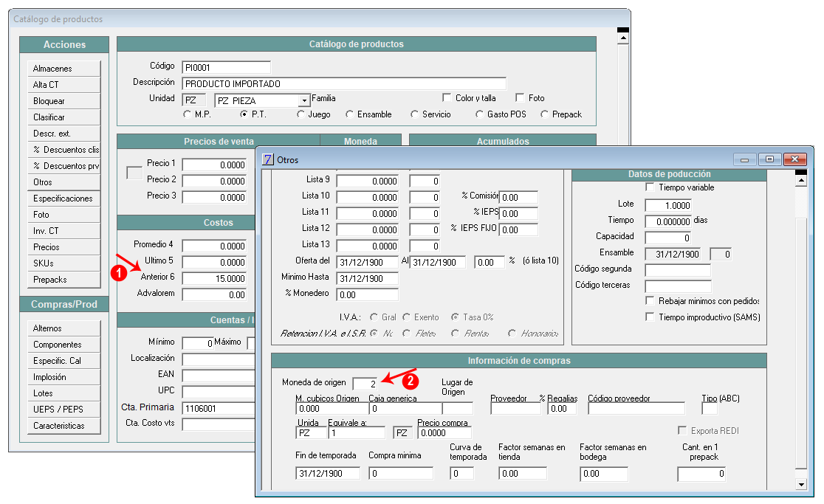Click the Anterior 6 cost field
The width and height of the screenshot is (824, 504).
tap(214, 278)
